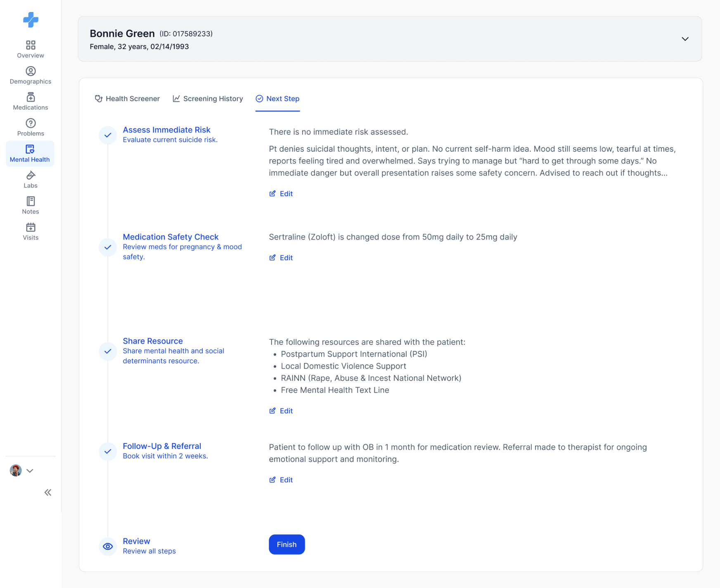This screenshot has width=720, height=588.
Task: Click 'Free Mental Health Text Line' item
Action: click(335, 390)
